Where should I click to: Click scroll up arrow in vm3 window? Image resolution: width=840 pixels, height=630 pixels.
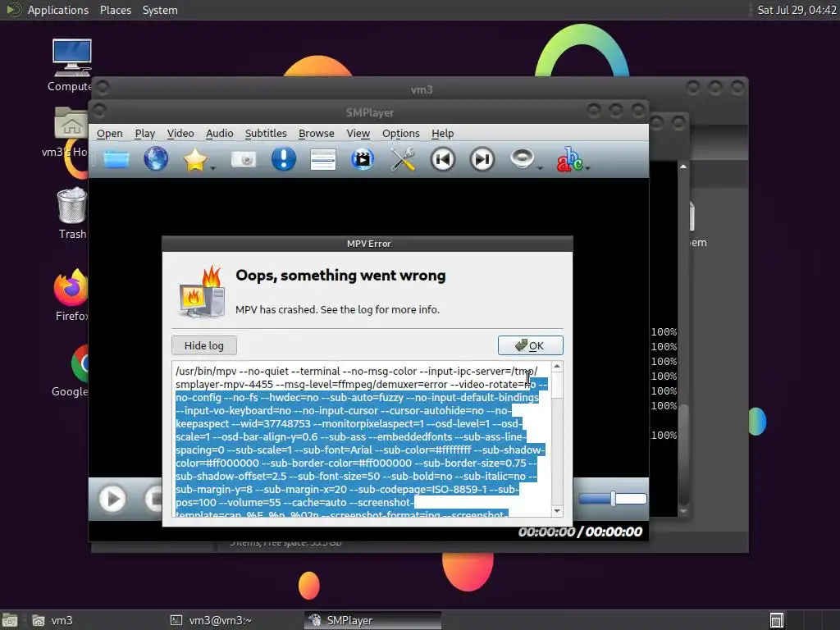(x=683, y=167)
